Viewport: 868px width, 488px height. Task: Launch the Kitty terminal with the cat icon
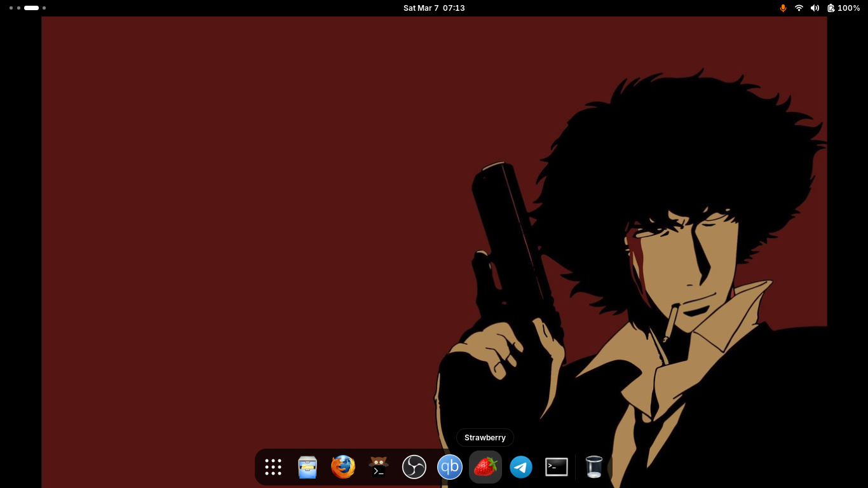(x=379, y=467)
